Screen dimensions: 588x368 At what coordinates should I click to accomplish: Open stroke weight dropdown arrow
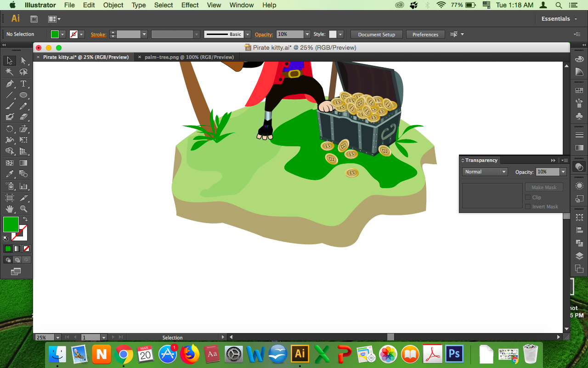144,34
